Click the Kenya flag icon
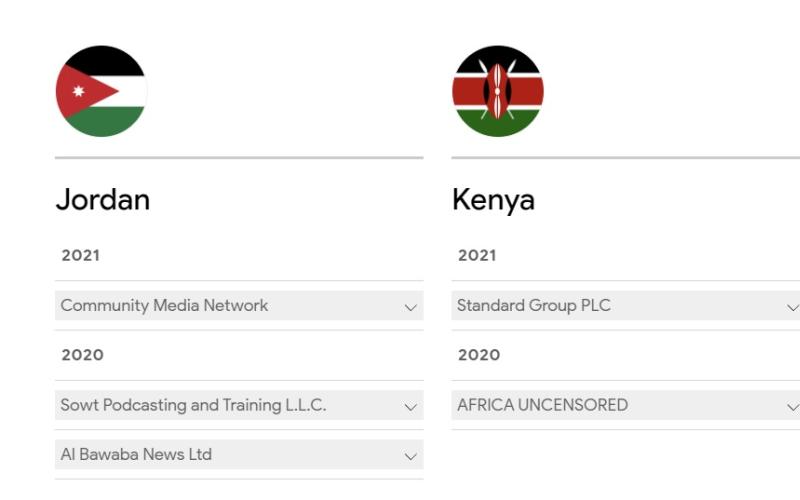The height and width of the screenshot is (500, 800). pyautogui.click(x=497, y=91)
